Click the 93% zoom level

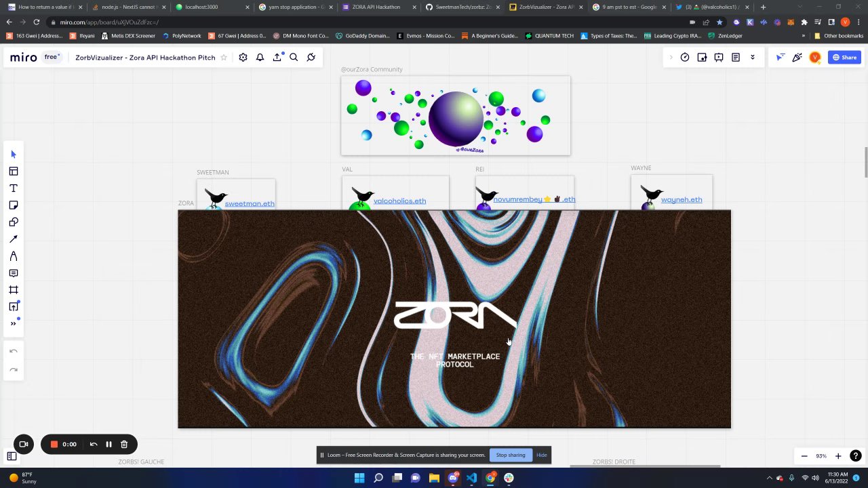click(821, 456)
